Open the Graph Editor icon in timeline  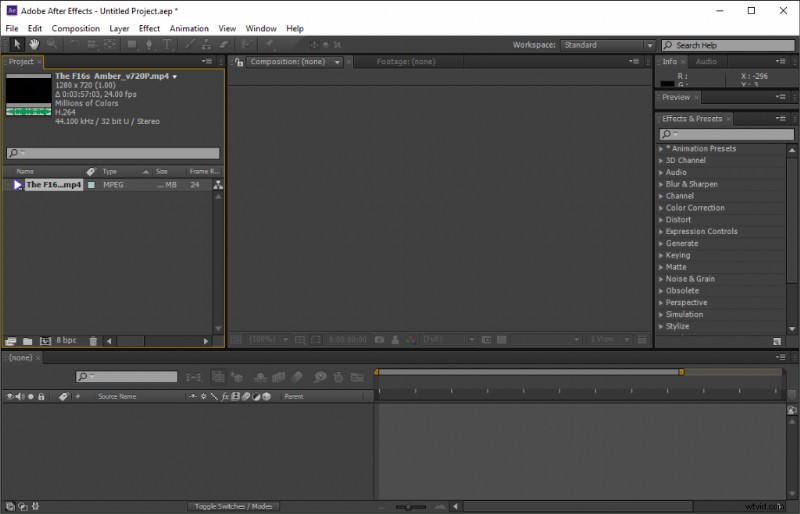pyautogui.click(x=357, y=377)
